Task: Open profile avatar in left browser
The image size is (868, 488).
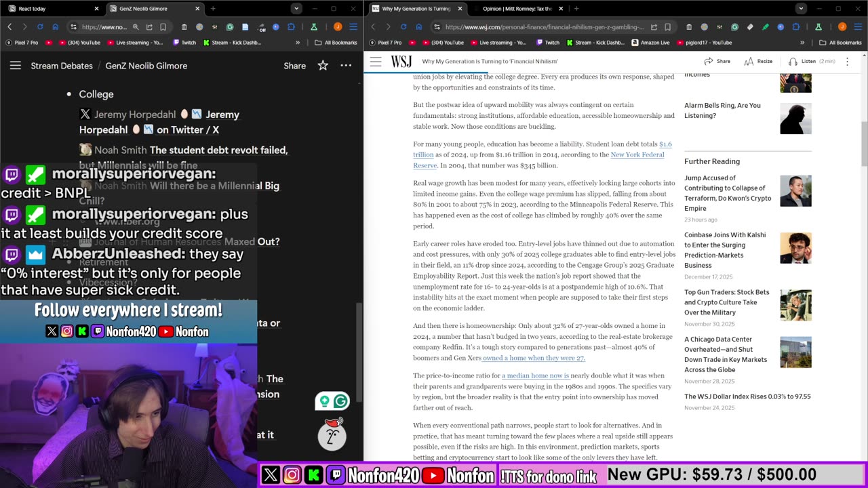Action: (x=338, y=27)
